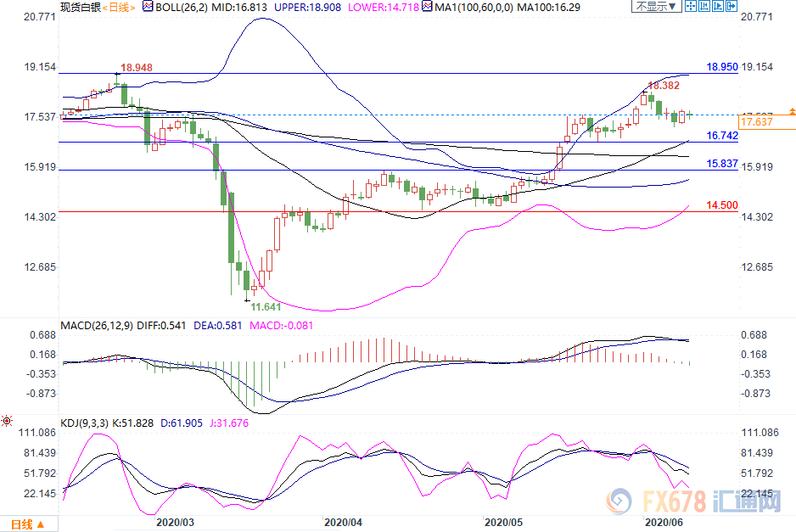Select the 16.742 horizontal line label
The image size is (796, 532).
click(x=721, y=136)
